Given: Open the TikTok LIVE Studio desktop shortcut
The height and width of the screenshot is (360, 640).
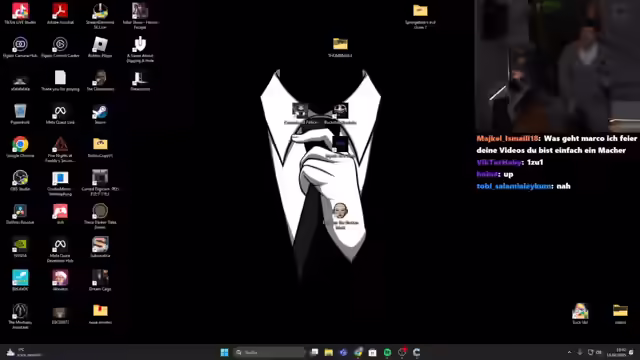Looking at the screenshot, I should point(20,13).
